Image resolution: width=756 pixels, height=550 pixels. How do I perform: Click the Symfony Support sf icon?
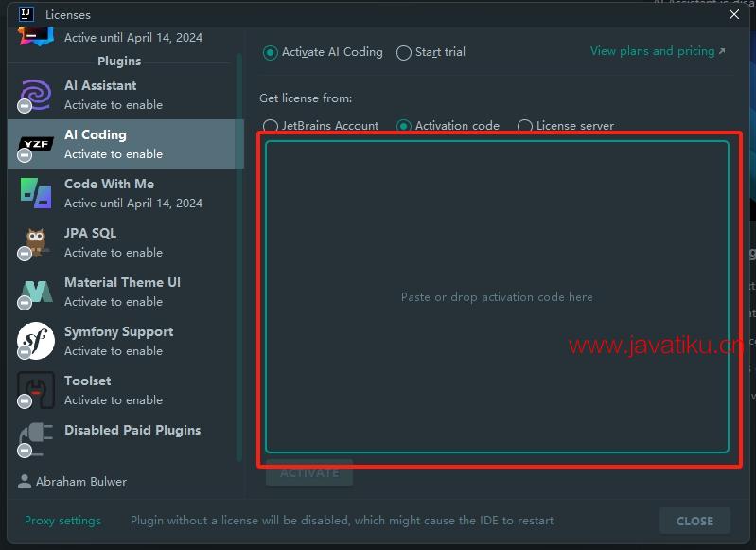(36, 341)
